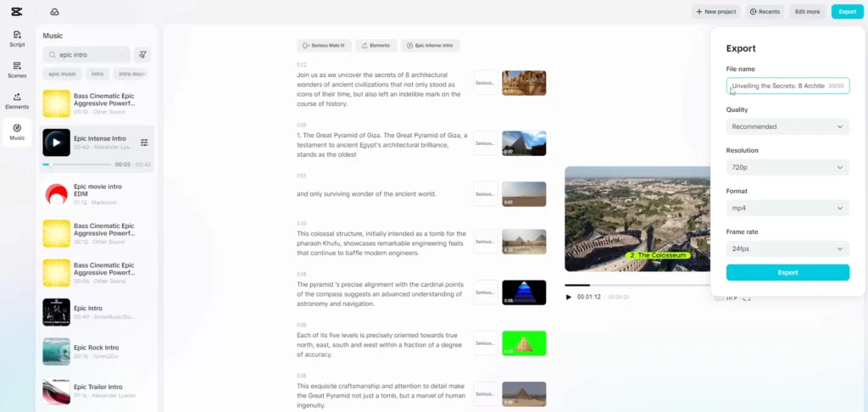The width and height of the screenshot is (868, 412).
Task: Click the top-bar Export button
Action: point(847,12)
